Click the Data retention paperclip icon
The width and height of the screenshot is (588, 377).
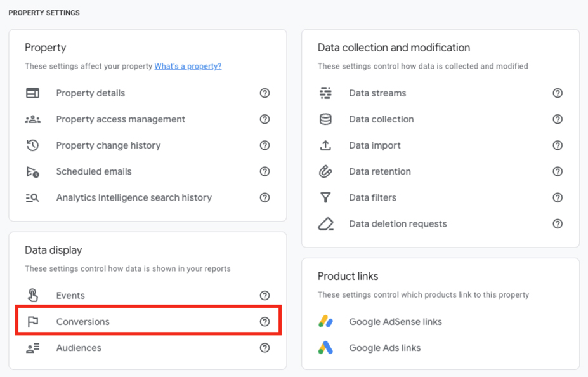[325, 171]
